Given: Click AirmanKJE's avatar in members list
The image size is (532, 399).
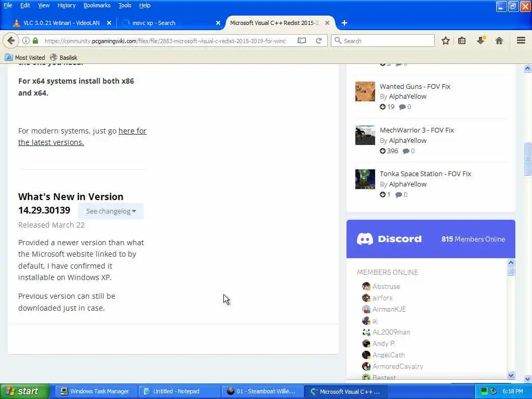Looking at the screenshot, I should tap(366, 309).
